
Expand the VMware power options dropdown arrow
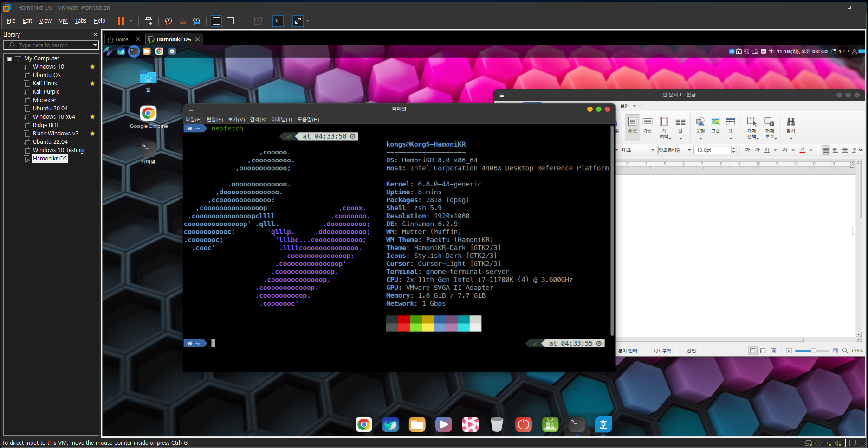[131, 21]
